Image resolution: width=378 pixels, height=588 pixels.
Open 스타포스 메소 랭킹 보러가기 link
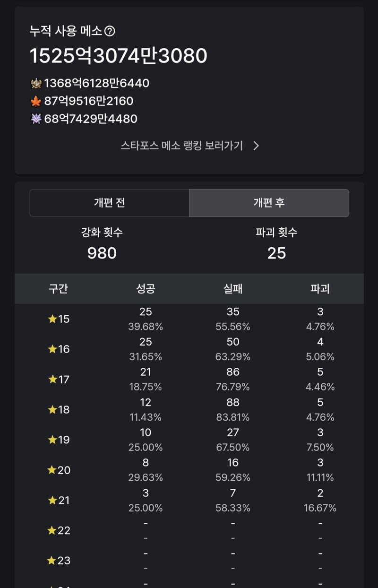coord(182,146)
